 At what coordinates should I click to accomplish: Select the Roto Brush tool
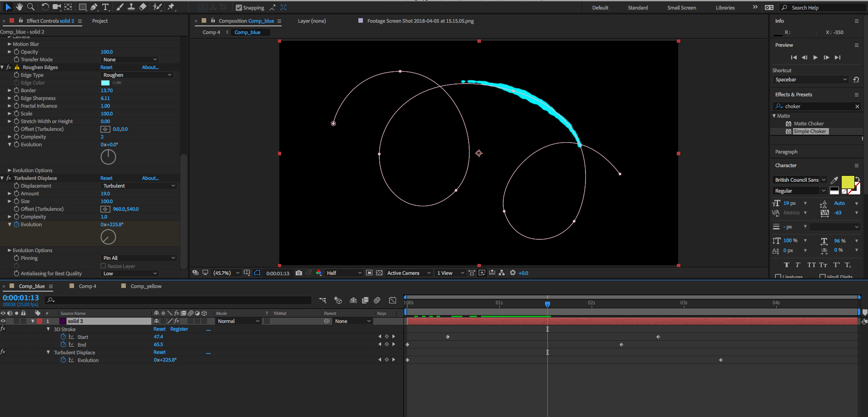(x=157, y=7)
